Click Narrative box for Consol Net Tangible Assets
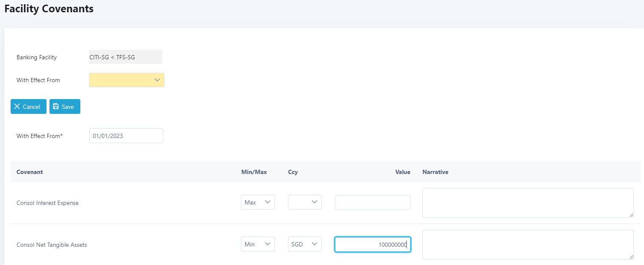This screenshot has height=265, width=644. tap(528, 245)
